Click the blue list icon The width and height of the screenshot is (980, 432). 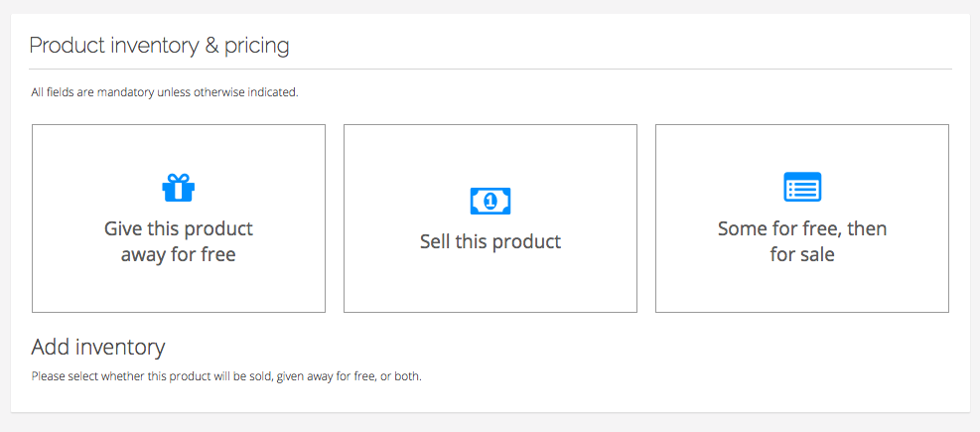click(x=802, y=187)
